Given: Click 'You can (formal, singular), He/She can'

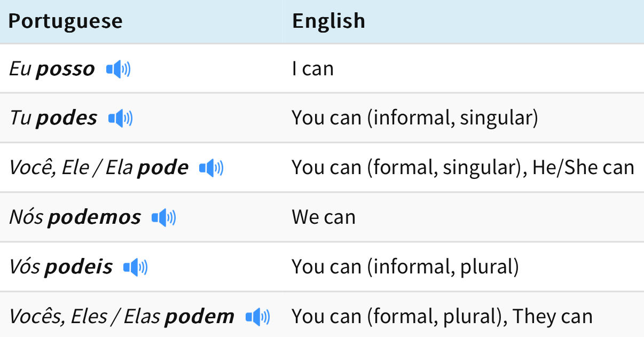Looking at the screenshot, I should point(463,168).
